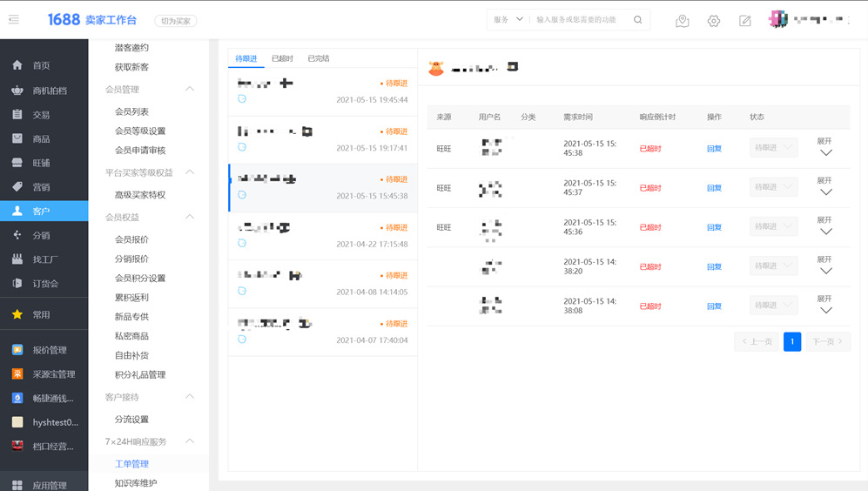The image size is (868, 491).
Task: Click the 下一页 pagination button
Action: point(827,341)
